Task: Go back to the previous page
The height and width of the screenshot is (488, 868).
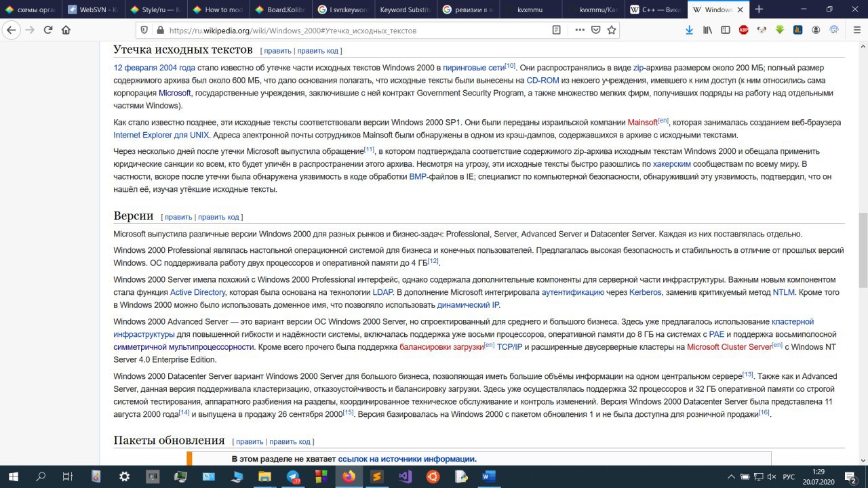Action: pyautogui.click(x=11, y=30)
